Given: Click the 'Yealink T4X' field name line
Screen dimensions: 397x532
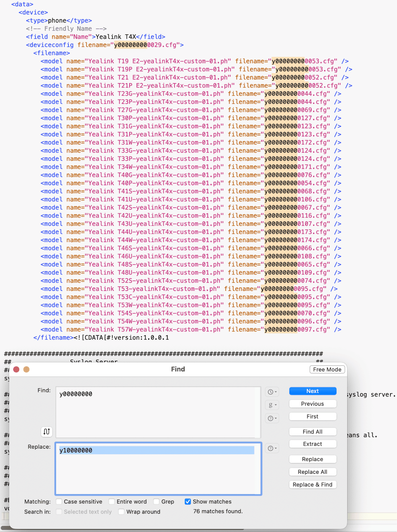Looking at the screenshot, I should pyautogui.click(x=96, y=37).
